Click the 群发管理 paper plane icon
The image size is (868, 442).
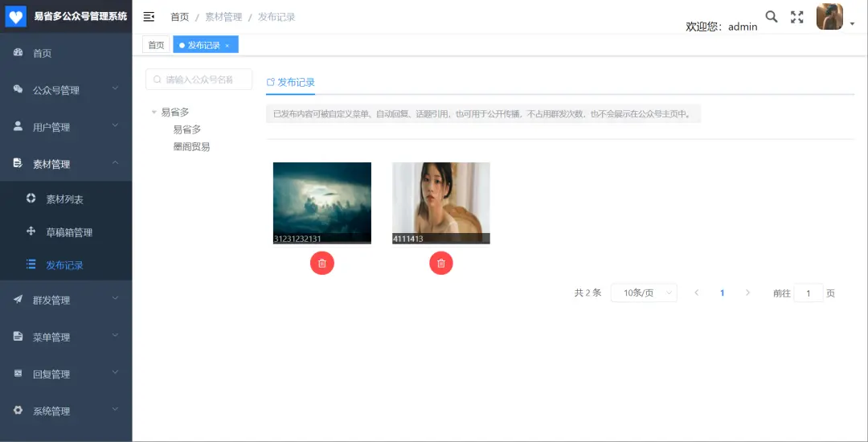coord(18,299)
